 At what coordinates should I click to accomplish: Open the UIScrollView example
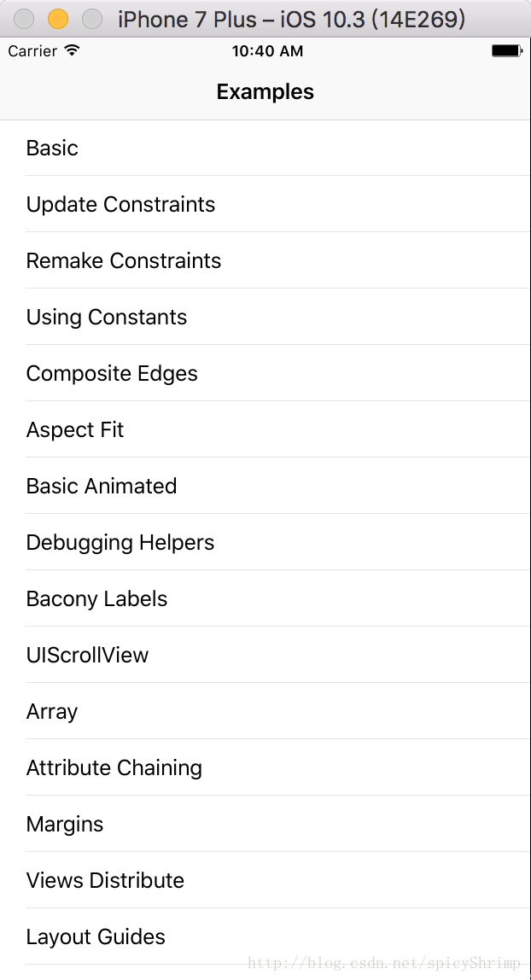pyautogui.click(x=87, y=656)
